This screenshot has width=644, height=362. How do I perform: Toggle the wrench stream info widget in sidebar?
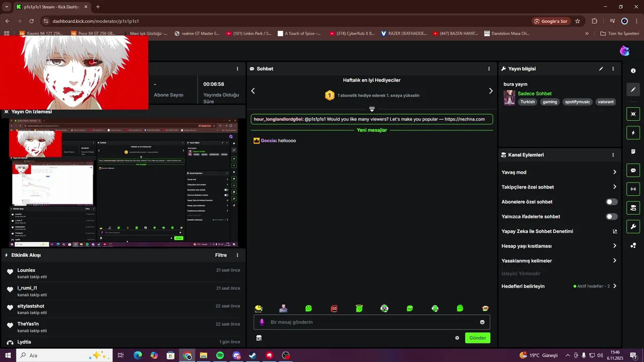[x=633, y=226]
